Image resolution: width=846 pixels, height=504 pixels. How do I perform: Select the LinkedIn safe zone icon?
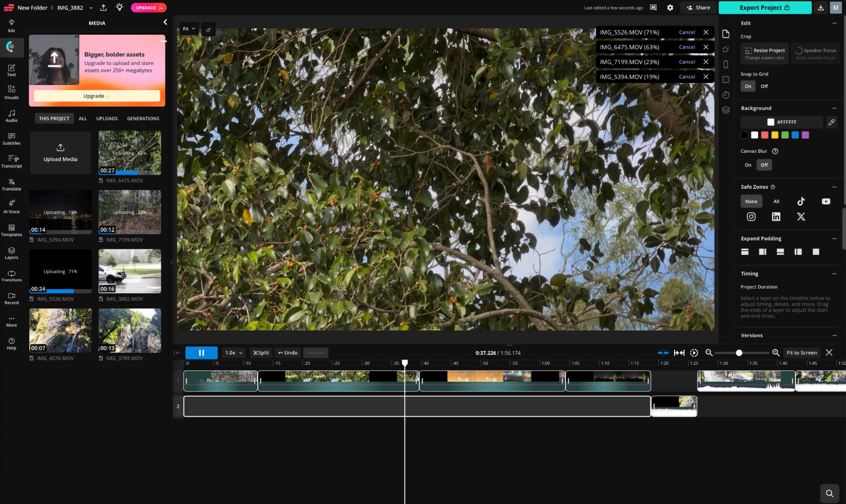point(776,217)
